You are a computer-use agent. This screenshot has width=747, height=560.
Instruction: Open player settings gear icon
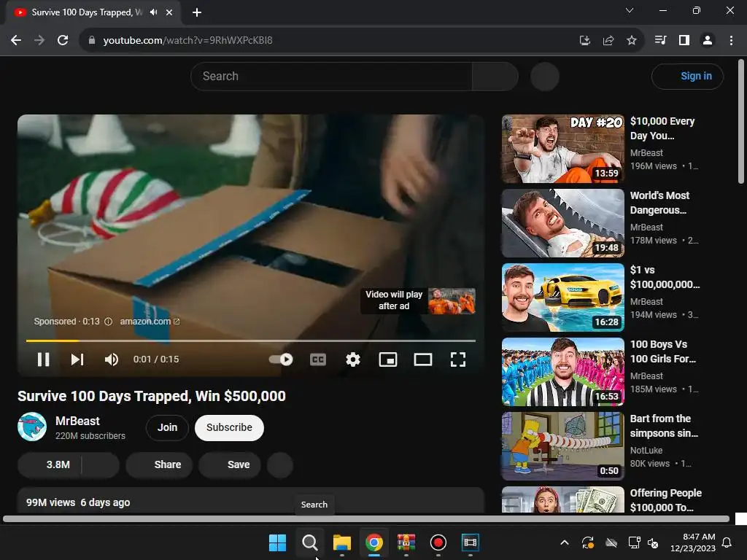353,359
